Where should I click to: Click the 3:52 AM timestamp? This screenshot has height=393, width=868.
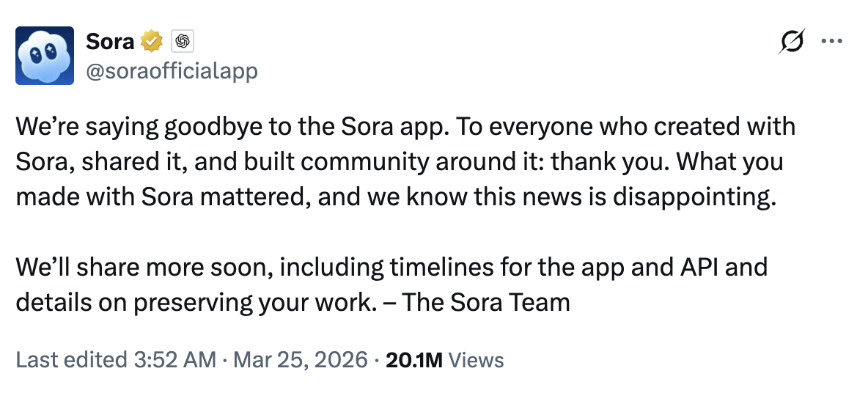pyautogui.click(x=173, y=360)
